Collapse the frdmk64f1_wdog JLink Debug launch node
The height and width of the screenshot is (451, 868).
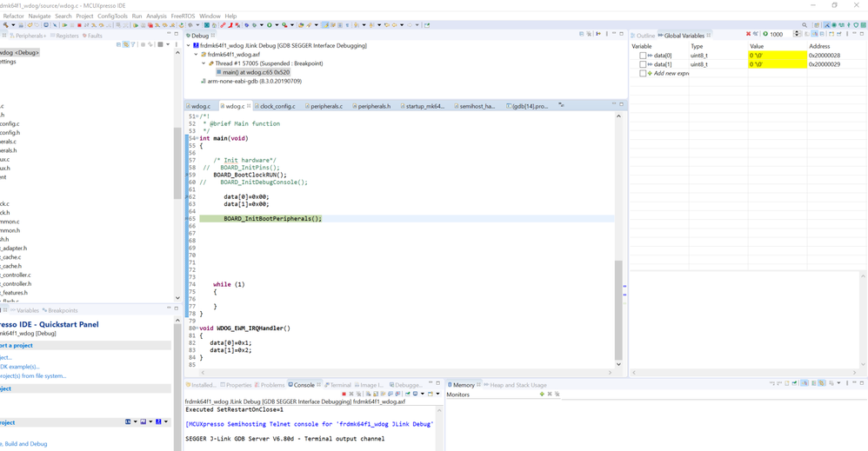188,45
